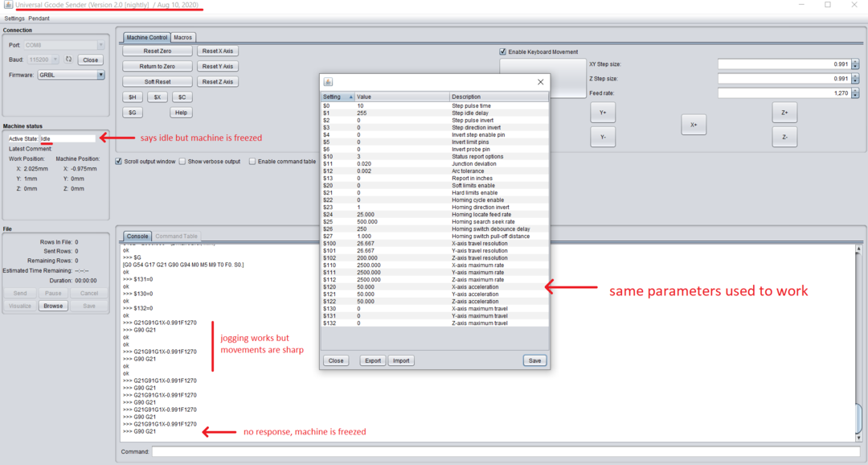Click Save in the settings dialog

pyautogui.click(x=534, y=360)
